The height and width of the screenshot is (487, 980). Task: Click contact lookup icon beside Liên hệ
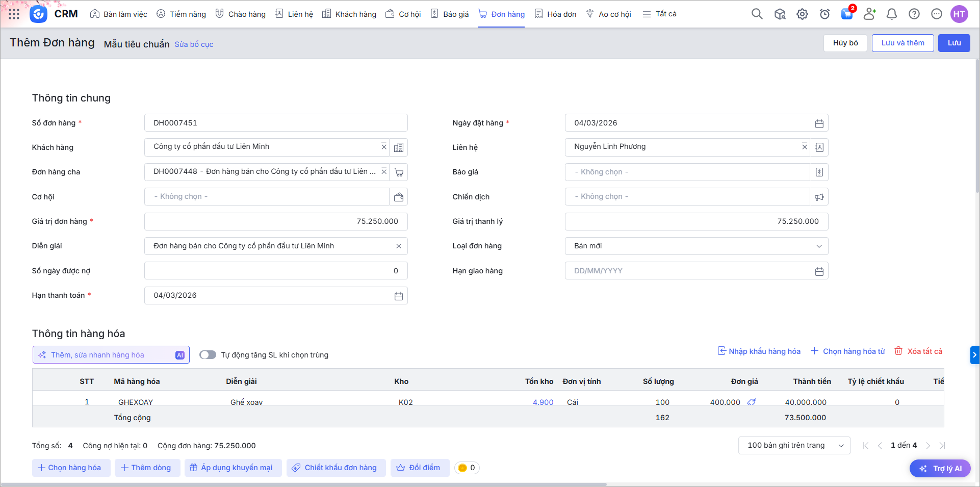point(819,147)
